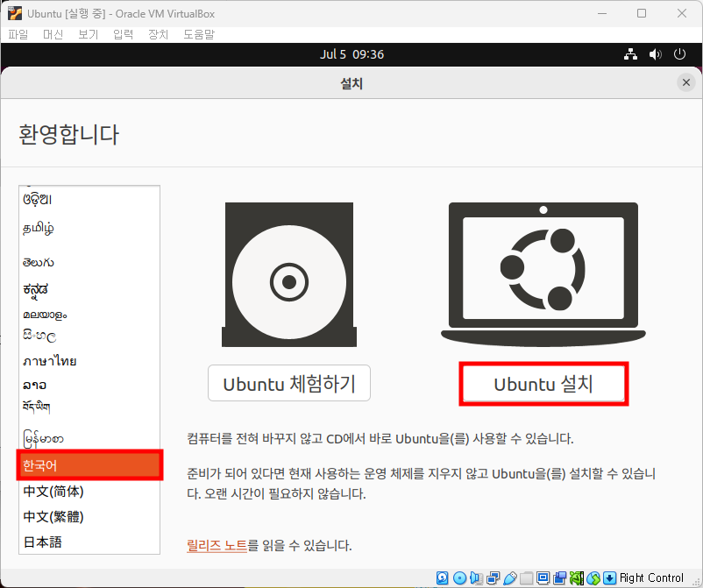Select ລາວ in the language list

89,385
